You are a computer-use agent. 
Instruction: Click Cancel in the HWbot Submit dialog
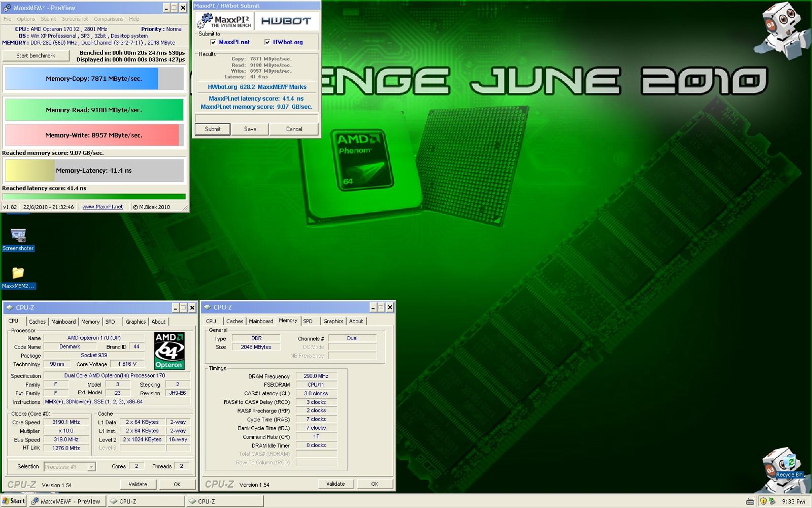tap(294, 129)
